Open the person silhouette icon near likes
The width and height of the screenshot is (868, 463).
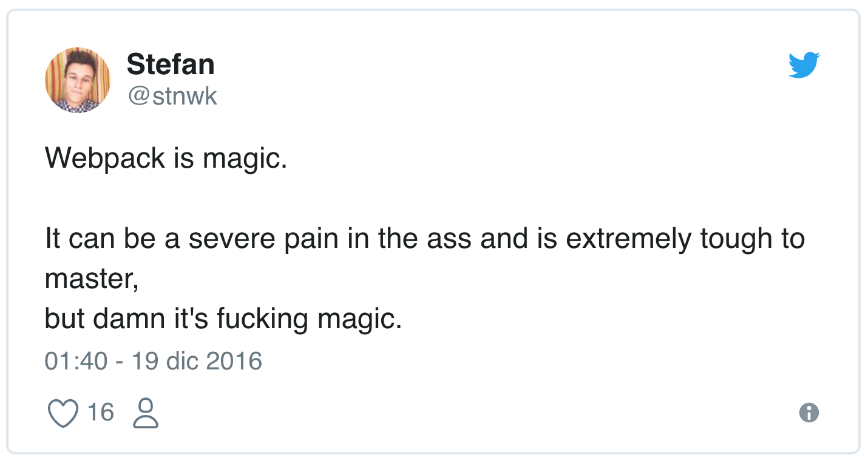point(146,413)
